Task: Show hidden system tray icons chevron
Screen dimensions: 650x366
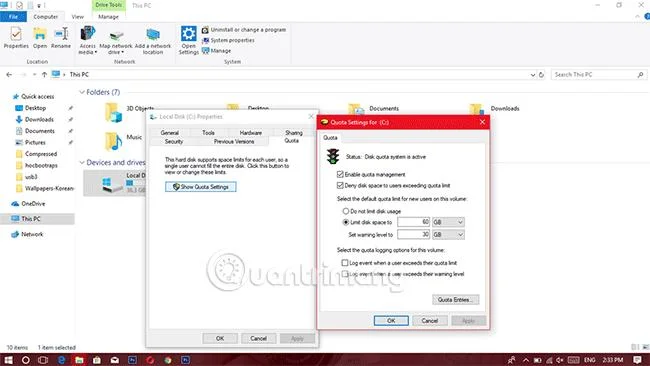Action: [526, 360]
